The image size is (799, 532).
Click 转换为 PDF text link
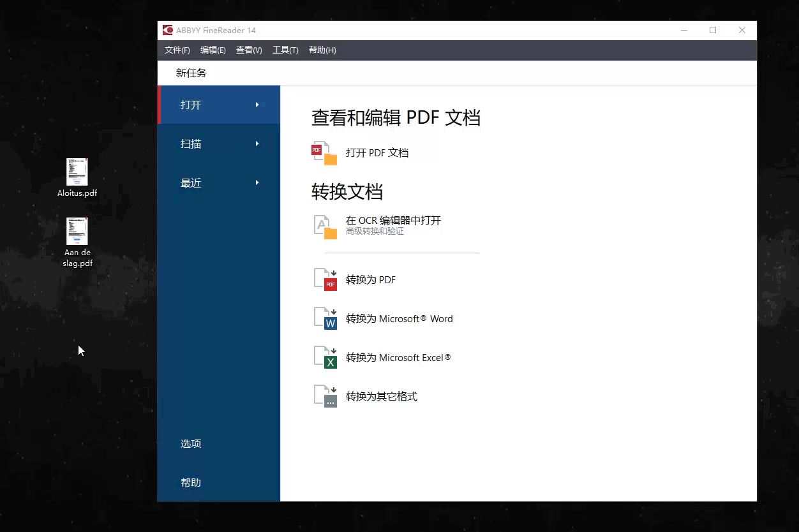click(x=371, y=279)
